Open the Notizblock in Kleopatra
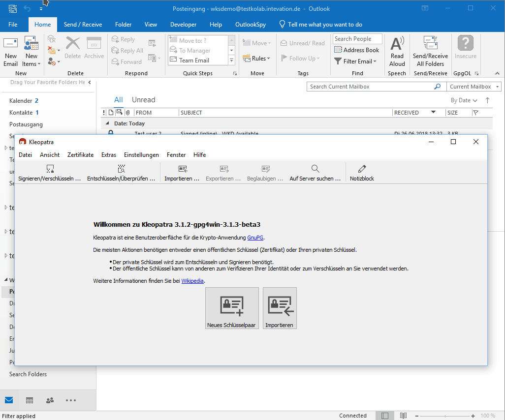 [362, 173]
